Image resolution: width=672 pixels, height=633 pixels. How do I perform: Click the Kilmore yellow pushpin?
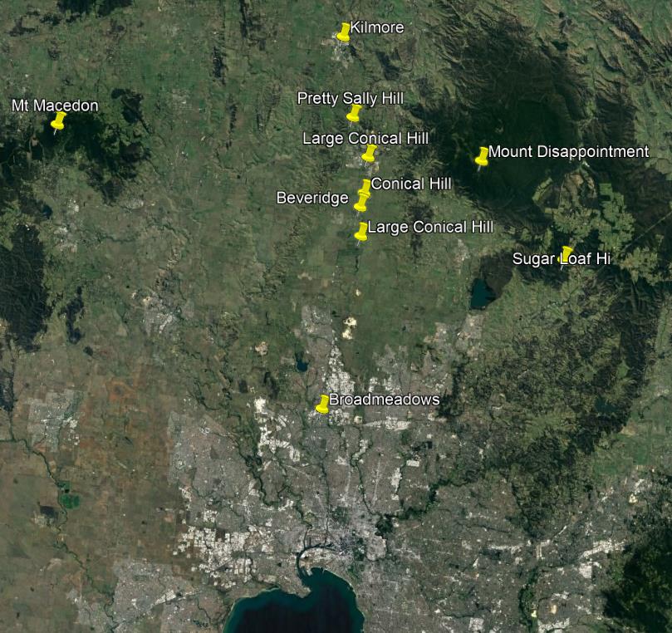click(x=343, y=32)
